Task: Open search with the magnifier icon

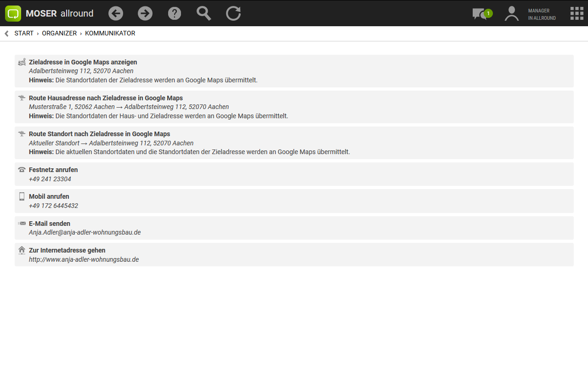Action: click(x=204, y=13)
